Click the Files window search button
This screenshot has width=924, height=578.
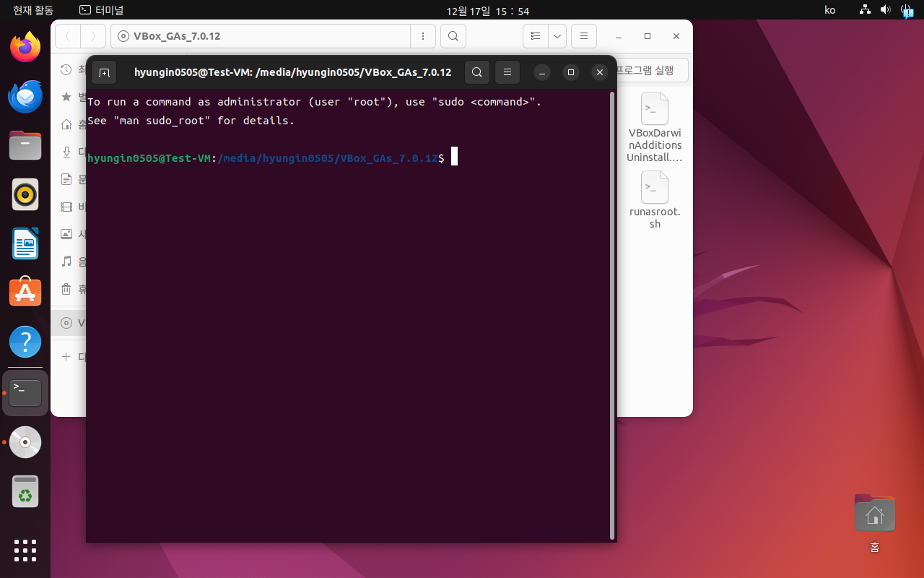[453, 36]
